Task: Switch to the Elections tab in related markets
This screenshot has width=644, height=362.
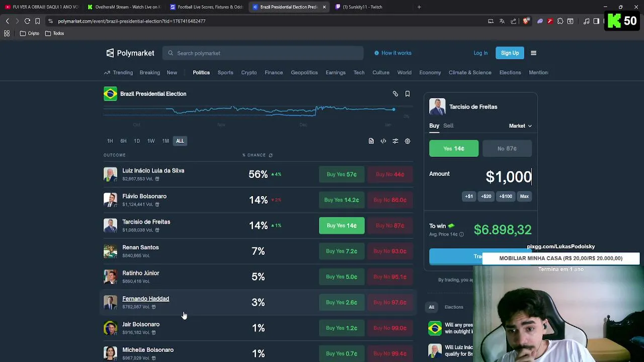Action: 454,307
